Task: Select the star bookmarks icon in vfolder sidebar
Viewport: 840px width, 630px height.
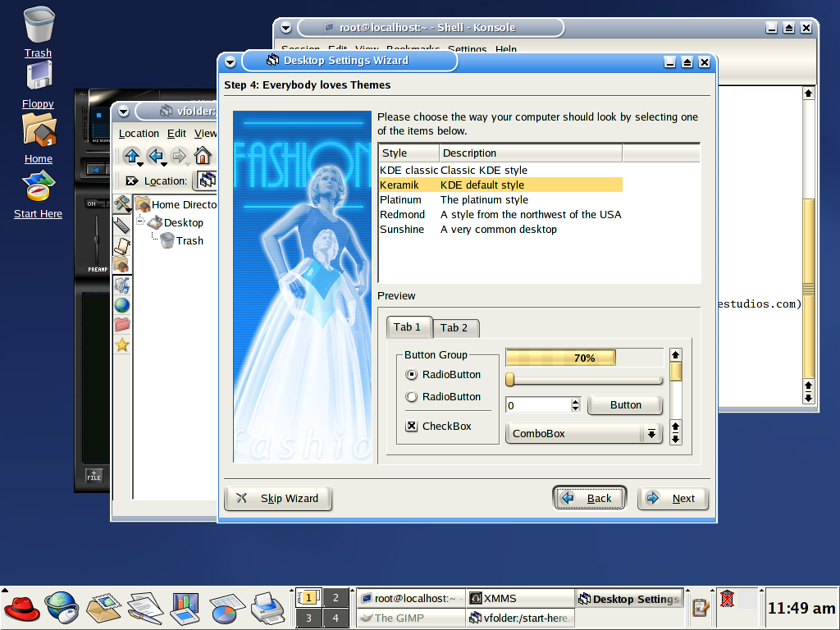Action: pyautogui.click(x=122, y=345)
